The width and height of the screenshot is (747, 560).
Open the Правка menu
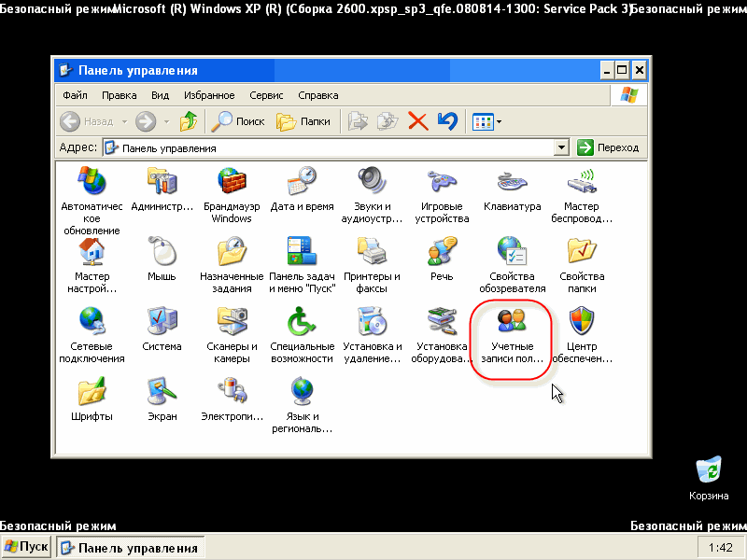coord(120,95)
